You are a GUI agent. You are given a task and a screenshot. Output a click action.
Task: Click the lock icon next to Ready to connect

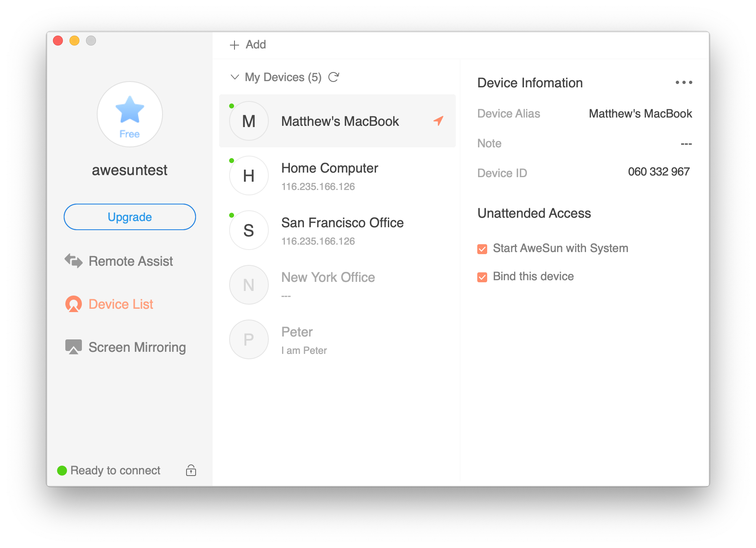tap(191, 470)
